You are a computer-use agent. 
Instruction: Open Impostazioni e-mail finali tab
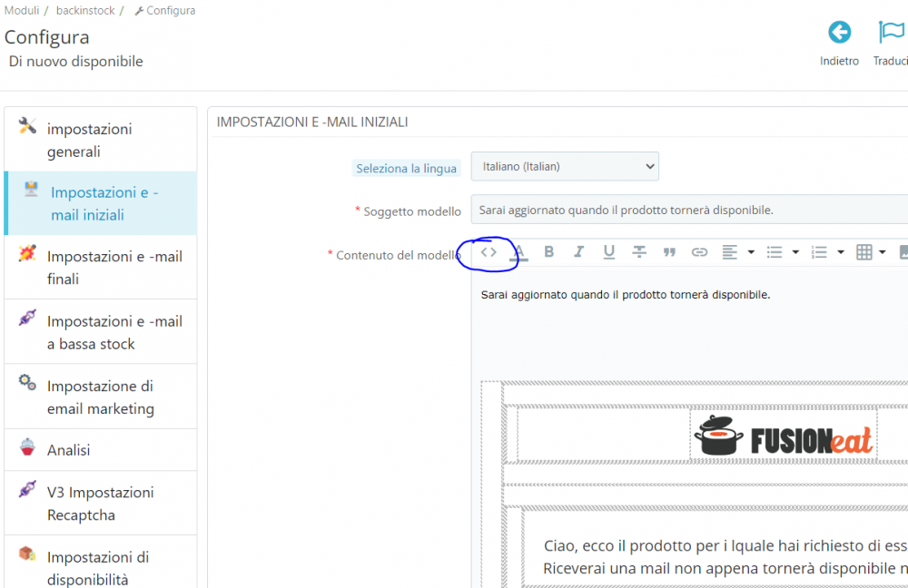click(101, 268)
